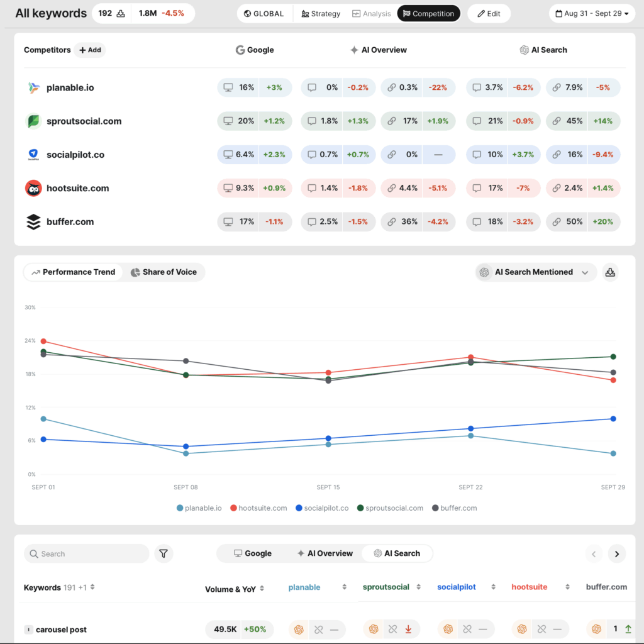Click the sproutsocial.com leaf logo

(x=34, y=121)
